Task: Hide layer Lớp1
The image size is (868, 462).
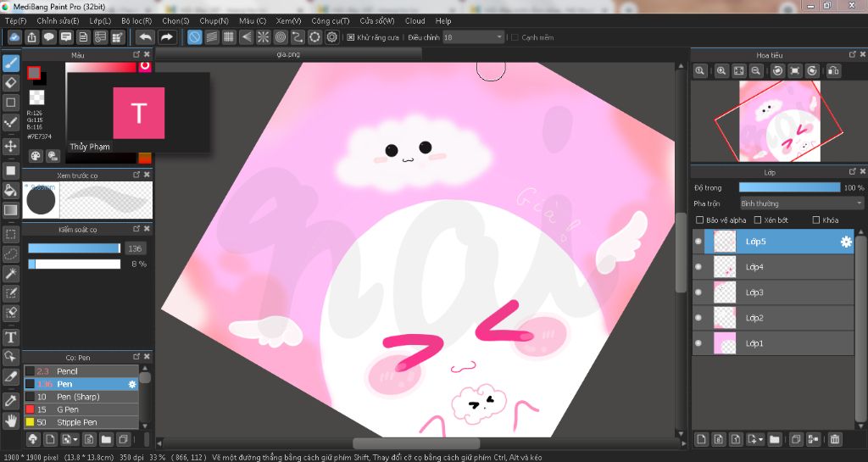Action: click(698, 343)
